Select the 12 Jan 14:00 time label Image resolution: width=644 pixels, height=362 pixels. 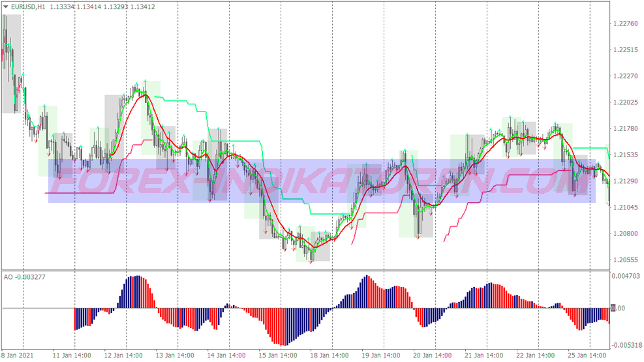[123, 355]
